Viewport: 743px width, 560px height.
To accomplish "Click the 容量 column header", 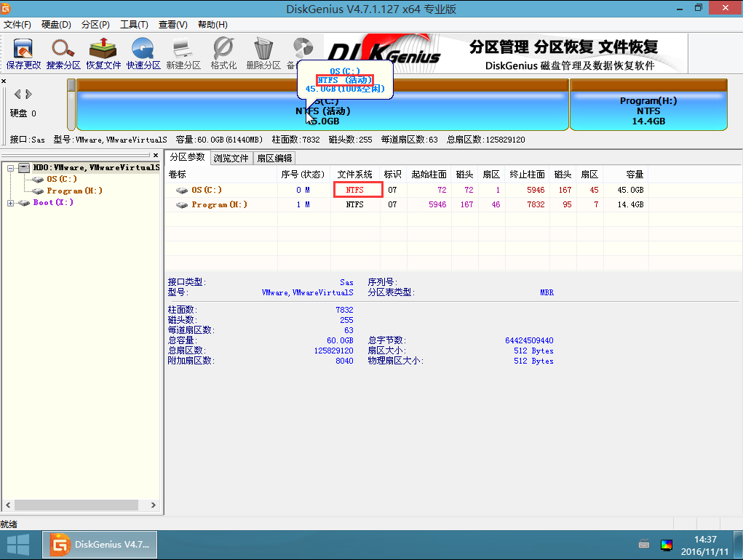I will (x=626, y=175).
